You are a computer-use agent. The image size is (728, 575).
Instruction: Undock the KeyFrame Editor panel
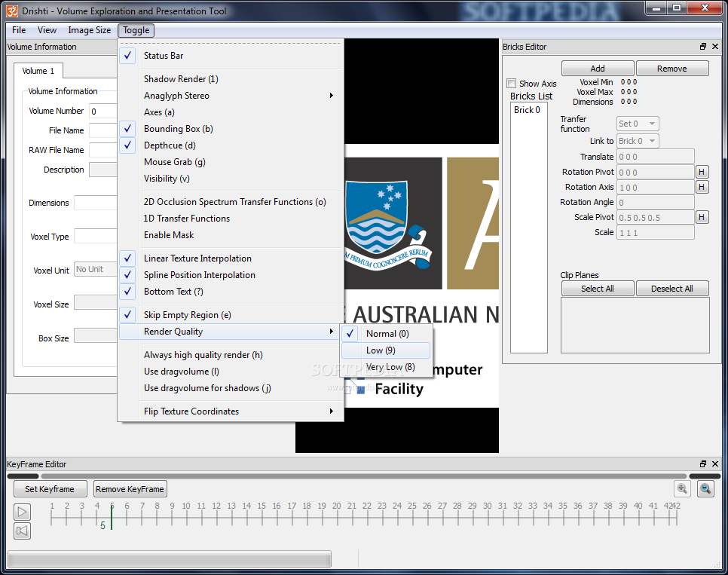pos(703,464)
